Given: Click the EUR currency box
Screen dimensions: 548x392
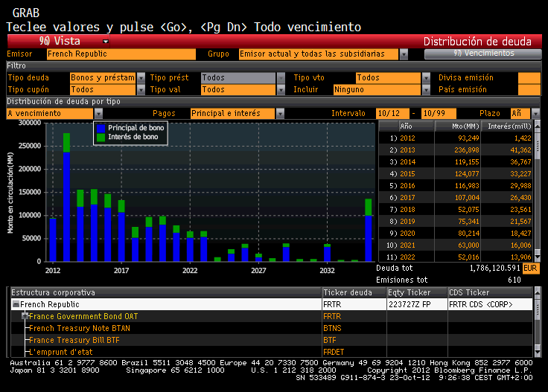Looking at the screenshot, I should click(530, 268).
